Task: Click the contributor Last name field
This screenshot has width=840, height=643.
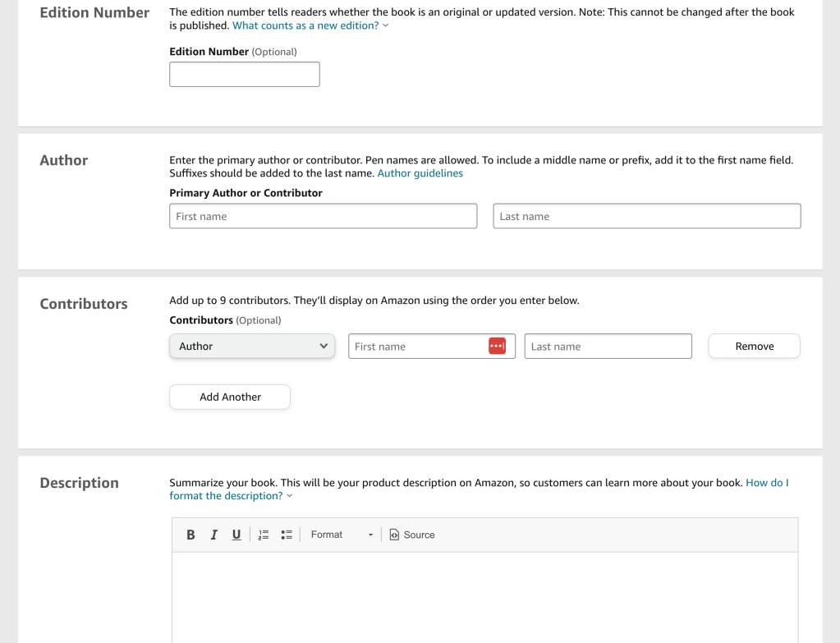Action: pyautogui.click(x=608, y=347)
